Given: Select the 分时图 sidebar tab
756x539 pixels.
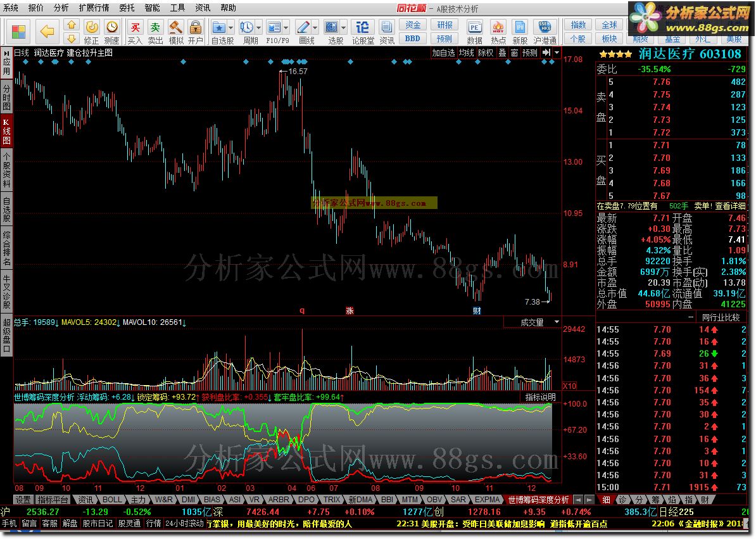Looking at the screenshot, I should [x=6, y=97].
